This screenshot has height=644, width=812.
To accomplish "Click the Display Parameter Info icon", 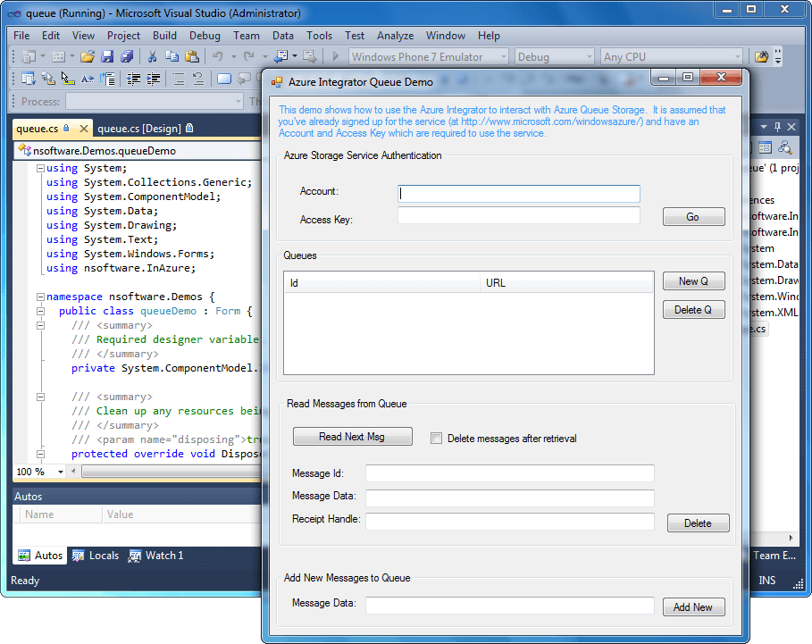I will tap(48, 79).
